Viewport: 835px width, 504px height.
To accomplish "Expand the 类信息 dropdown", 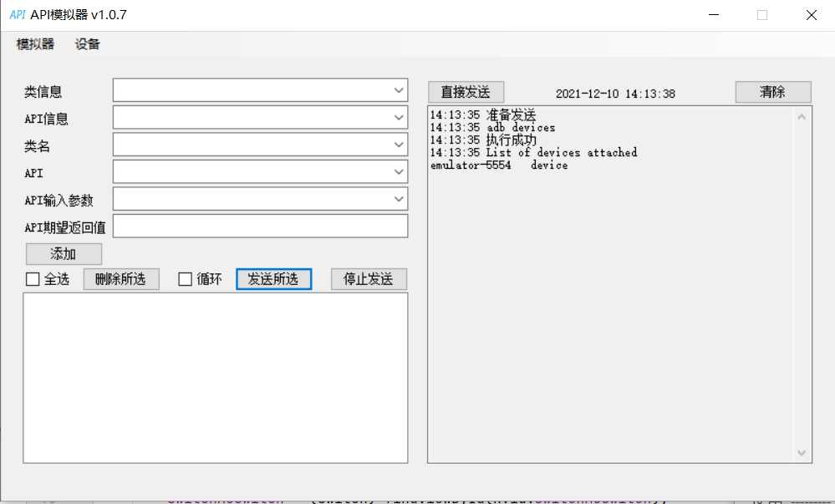I will (399, 90).
